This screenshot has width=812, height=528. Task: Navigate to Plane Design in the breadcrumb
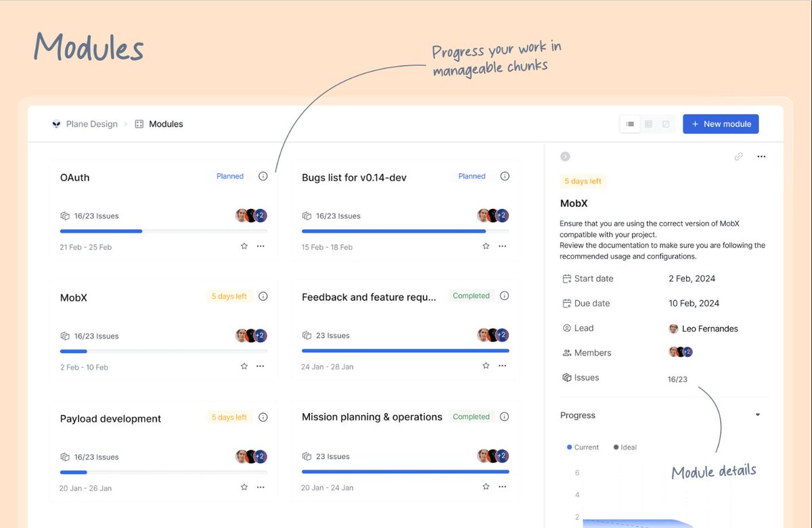[x=91, y=124]
